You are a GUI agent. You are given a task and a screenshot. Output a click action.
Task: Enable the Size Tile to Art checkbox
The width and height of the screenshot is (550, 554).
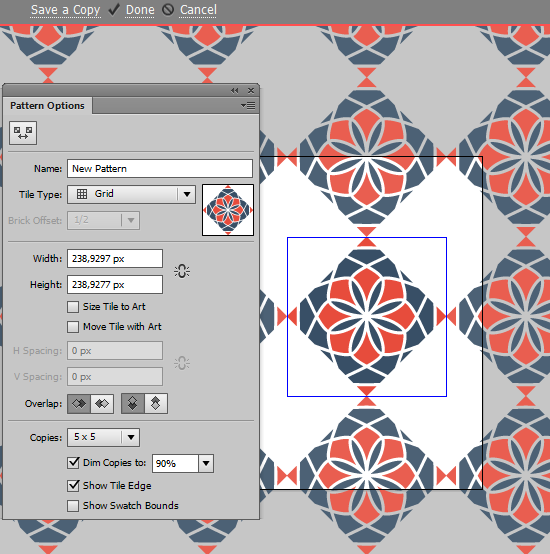click(x=73, y=307)
